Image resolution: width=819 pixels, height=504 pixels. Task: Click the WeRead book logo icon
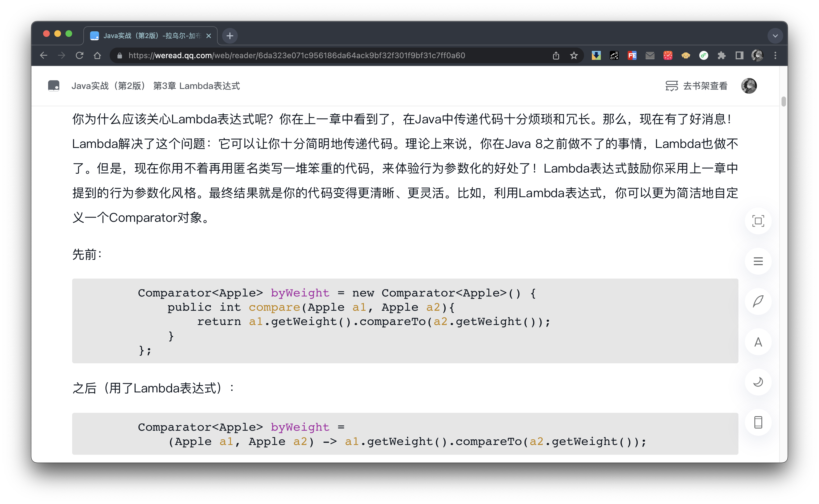54,86
